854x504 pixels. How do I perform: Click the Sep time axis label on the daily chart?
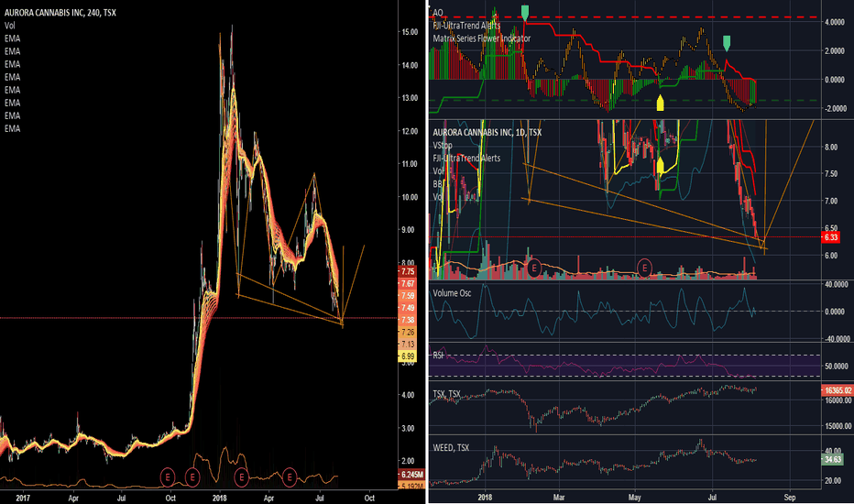pos(790,498)
